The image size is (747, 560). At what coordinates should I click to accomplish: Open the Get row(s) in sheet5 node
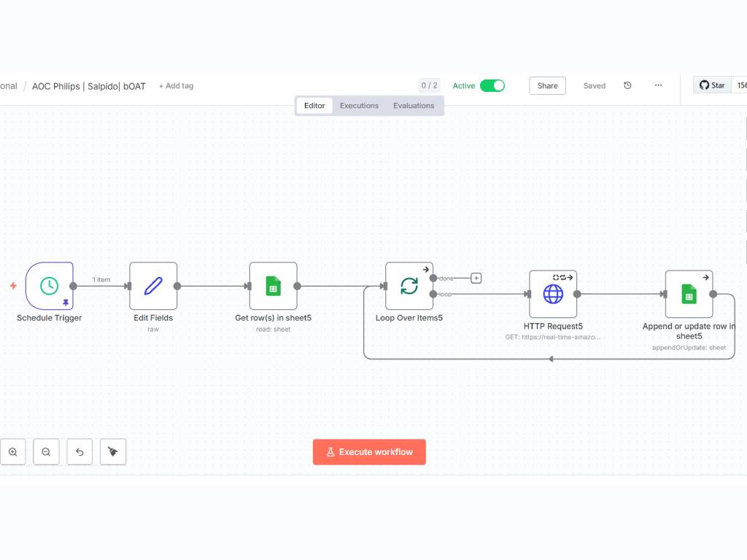[273, 286]
